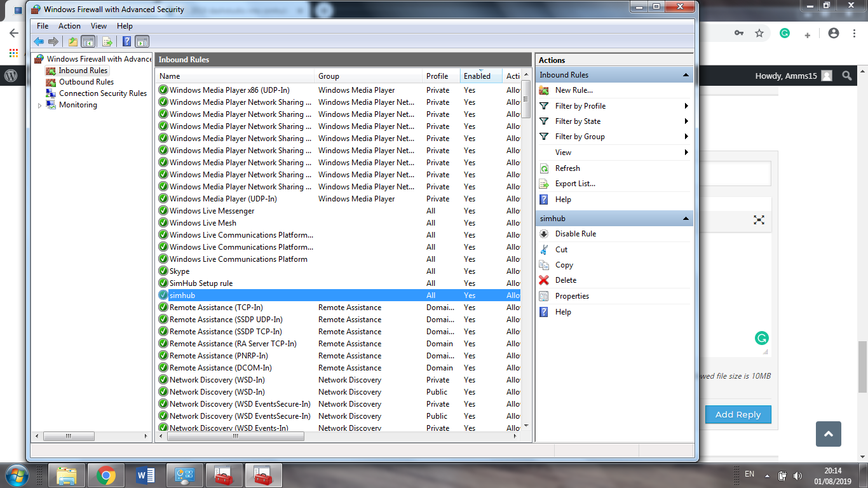Toggle Show/Hide Console Tree toolbar button
Image resolution: width=868 pixels, height=488 pixels.
pos(88,42)
